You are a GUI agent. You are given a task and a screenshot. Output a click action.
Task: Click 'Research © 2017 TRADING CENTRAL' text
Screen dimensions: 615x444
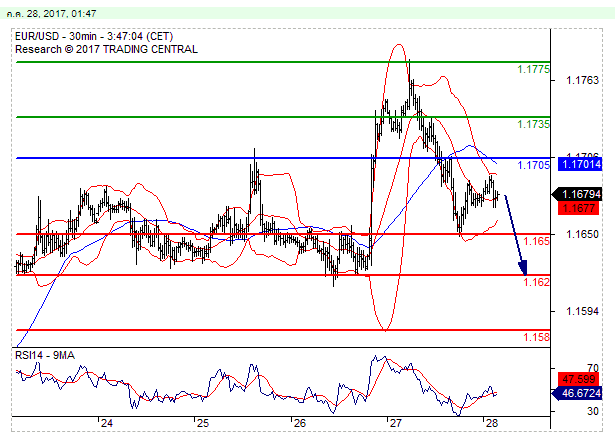coord(106,49)
